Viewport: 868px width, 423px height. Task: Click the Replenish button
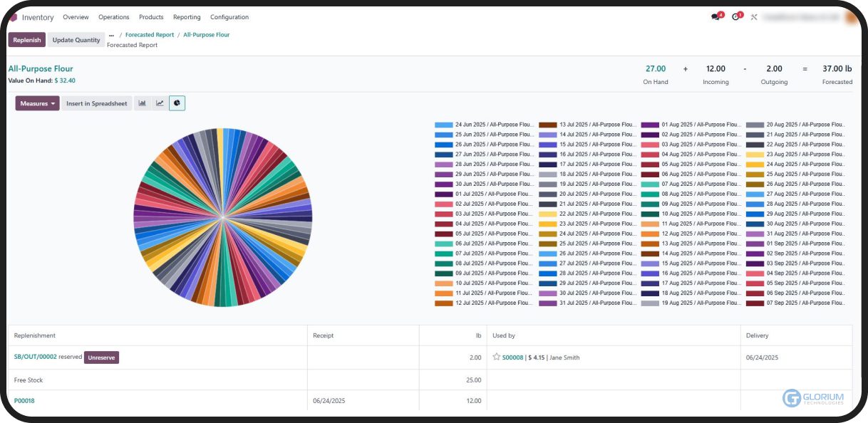click(27, 40)
